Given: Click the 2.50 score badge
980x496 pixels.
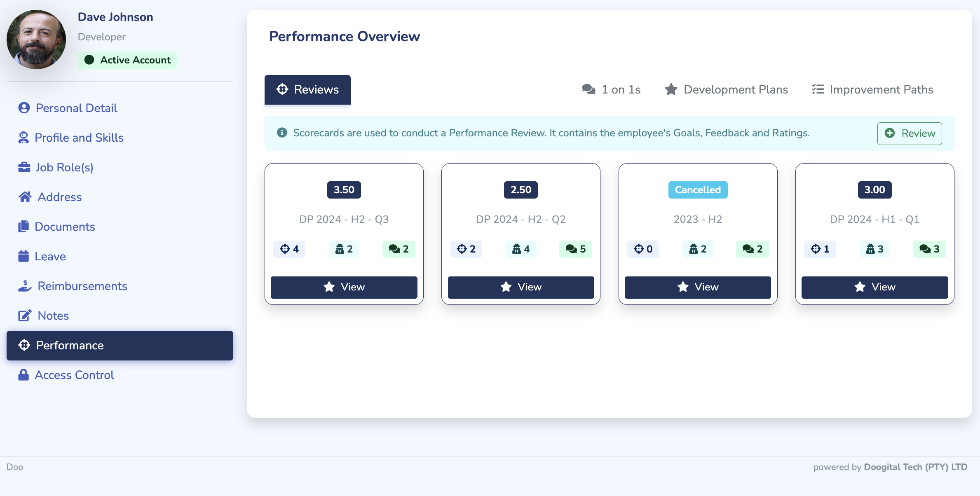Looking at the screenshot, I should click(x=521, y=190).
